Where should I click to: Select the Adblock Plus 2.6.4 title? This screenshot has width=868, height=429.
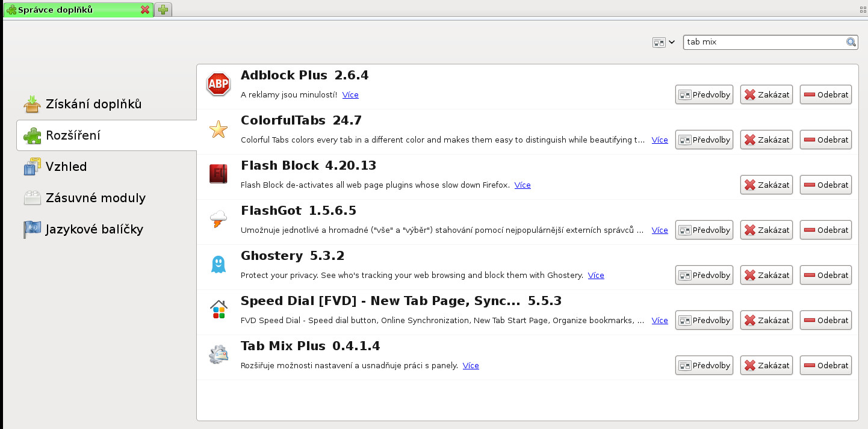click(x=305, y=75)
